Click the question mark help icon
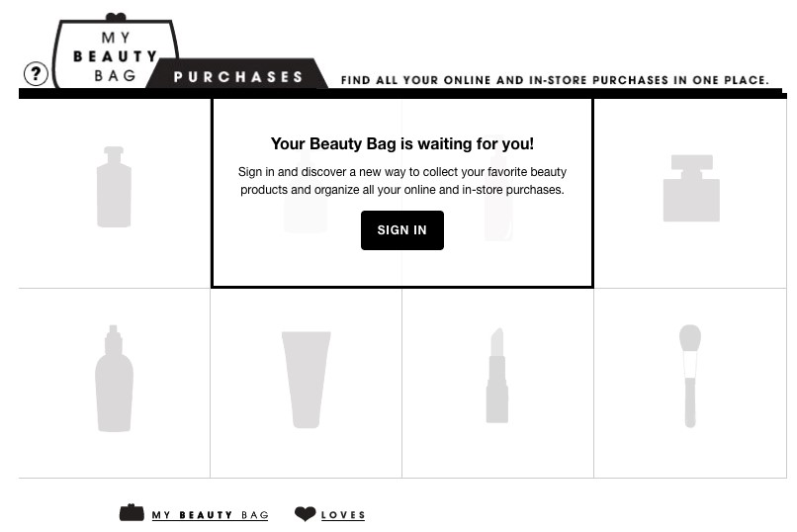This screenshot has height=532, width=797. pyautogui.click(x=36, y=73)
